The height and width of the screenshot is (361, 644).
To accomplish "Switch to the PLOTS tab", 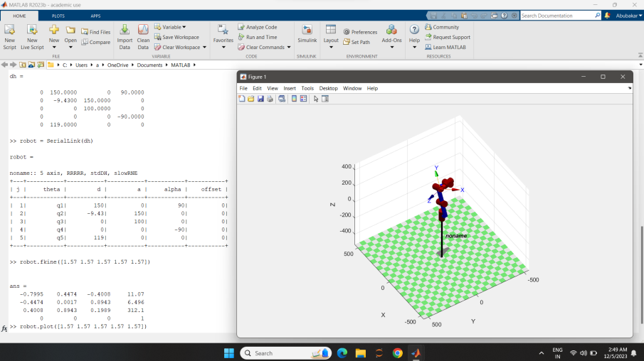I will (58, 15).
